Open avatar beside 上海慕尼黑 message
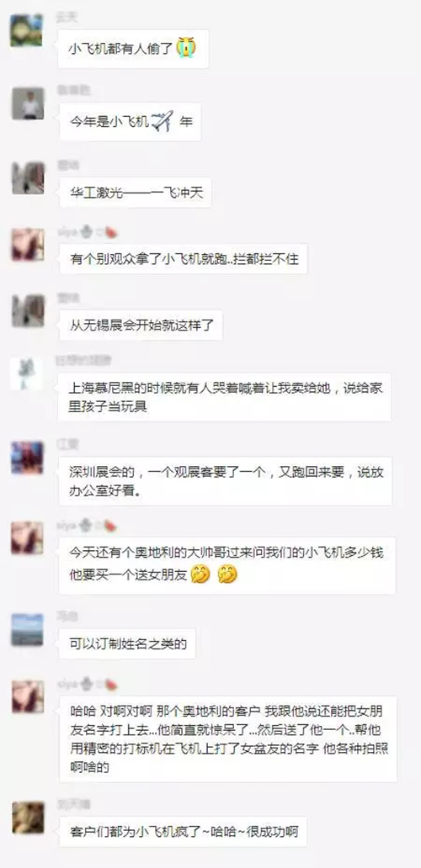 pyautogui.click(x=27, y=374)
